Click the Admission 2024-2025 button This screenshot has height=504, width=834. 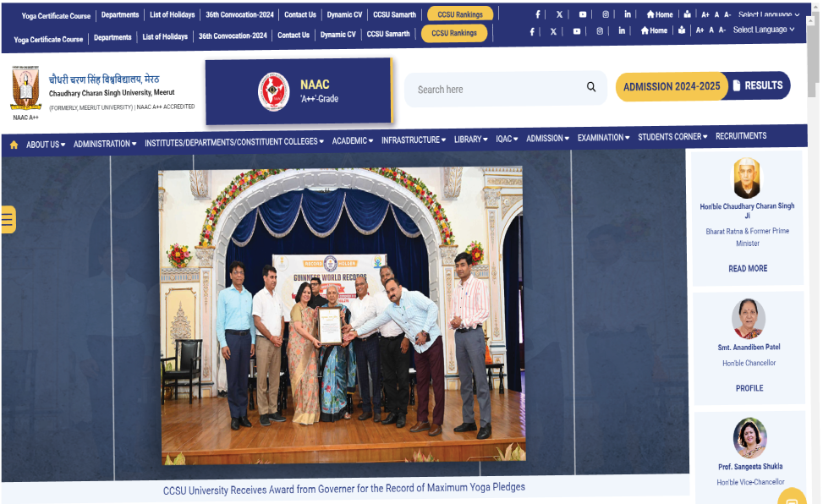[x=672, y=86]
